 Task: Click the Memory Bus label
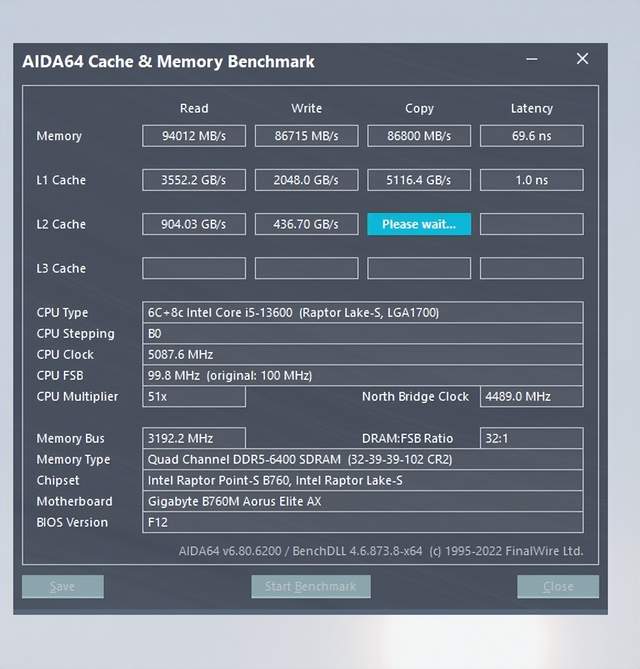(70, 439)
